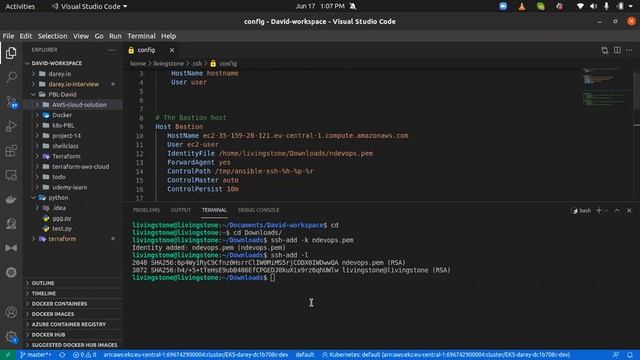Click the livingstone breadcrumb segment

click(x=168, y=64)
